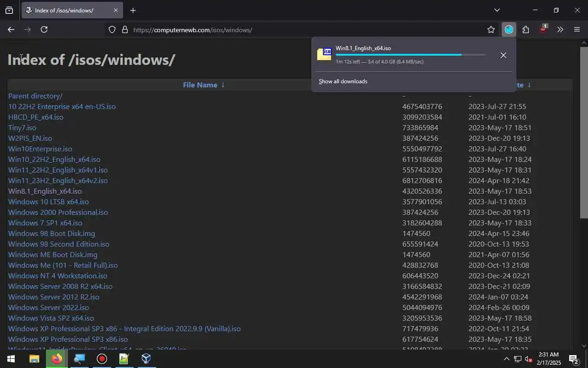588x368 pixels.
Task: Click the Win8.1 download progress bar
Action: (x=411, y=55)
